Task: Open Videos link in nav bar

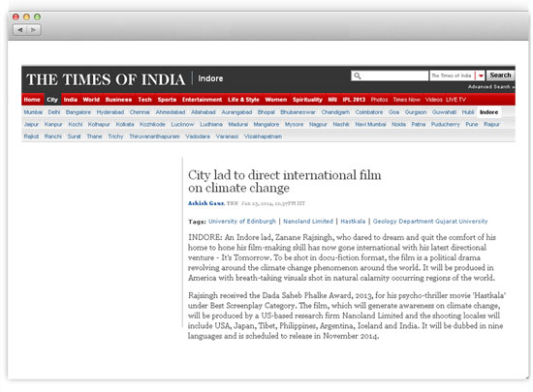Action: tap(434, 100)
